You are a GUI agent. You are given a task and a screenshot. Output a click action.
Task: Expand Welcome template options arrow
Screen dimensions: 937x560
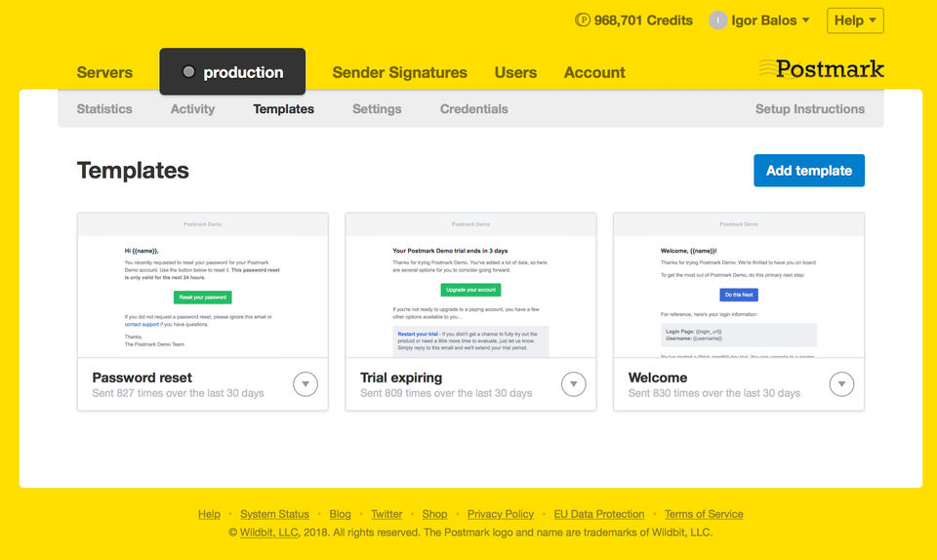841,383
